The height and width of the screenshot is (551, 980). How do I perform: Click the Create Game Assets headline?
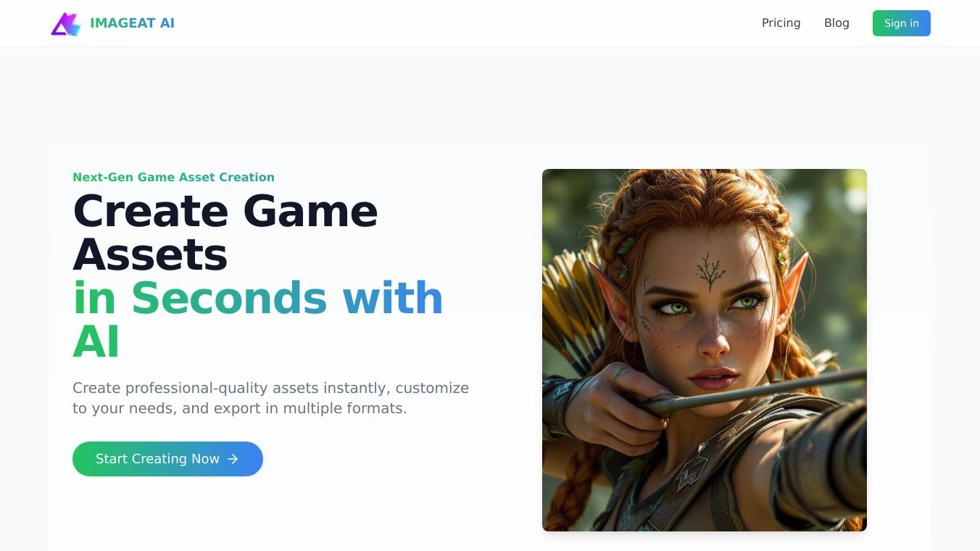pyautogui.click(x=225, y=233)
